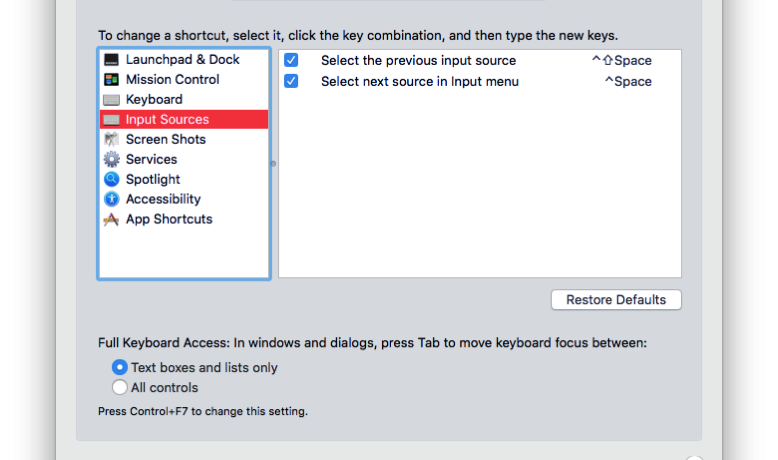The image size is (778, 460).
Task: Select the Mission Control icon
Action: pos(111,79)
